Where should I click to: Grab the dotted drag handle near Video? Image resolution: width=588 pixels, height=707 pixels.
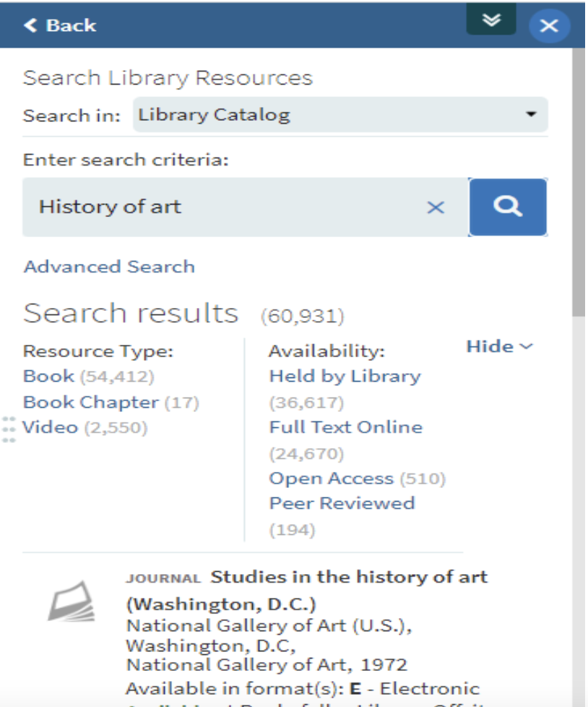pyautogui.click(x=9, y=429)
